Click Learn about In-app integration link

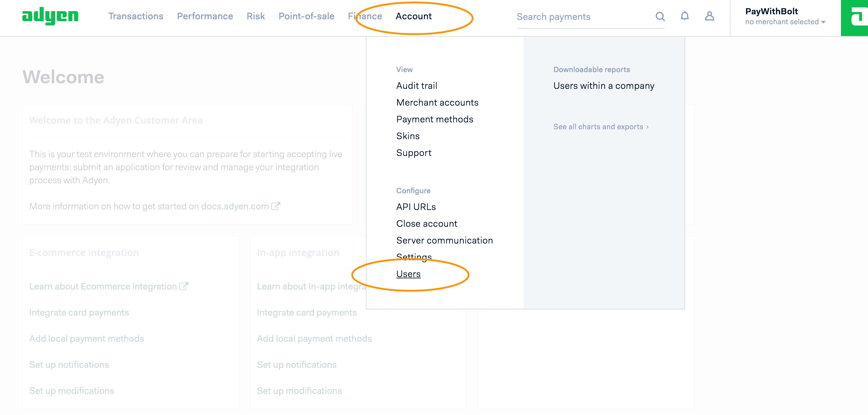click(x=311, y=286)
